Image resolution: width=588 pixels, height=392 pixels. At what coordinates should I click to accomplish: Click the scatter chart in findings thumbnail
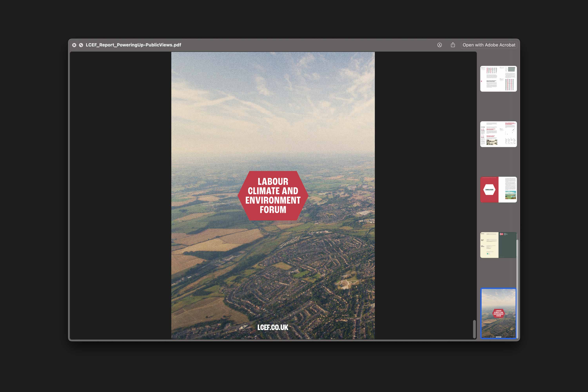tap(510, 131)
